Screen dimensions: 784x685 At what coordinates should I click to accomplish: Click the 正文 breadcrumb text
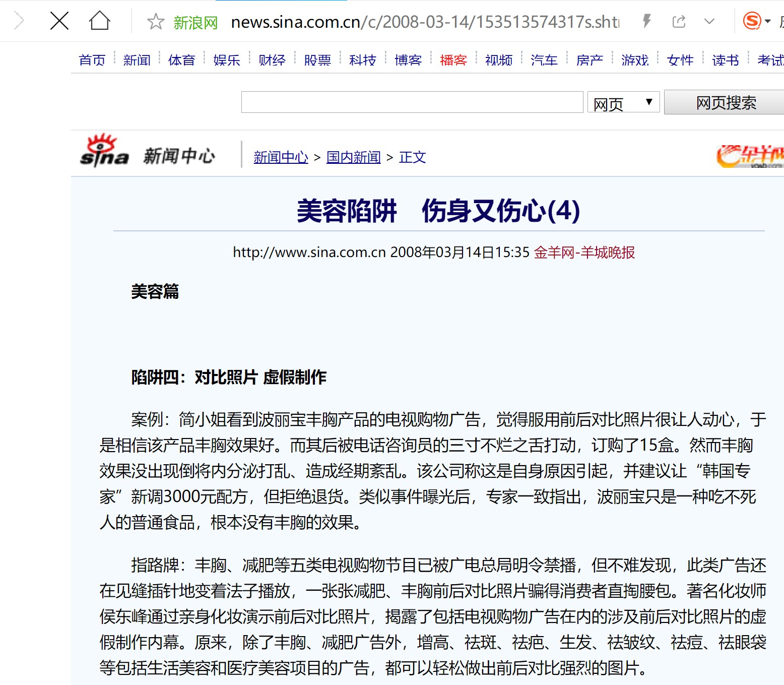click(413, 157)
